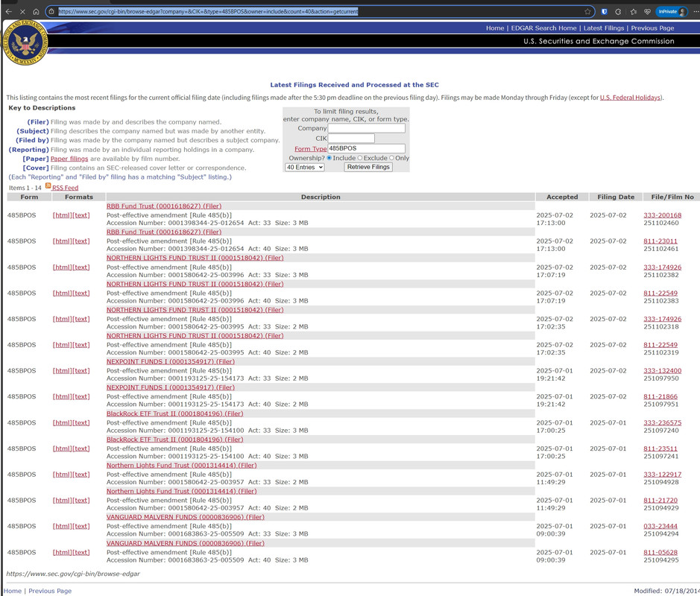The width and height of the screenshot is (700, 596).
Task: Open the File number 811-21720 link
Action: point(660,500)
